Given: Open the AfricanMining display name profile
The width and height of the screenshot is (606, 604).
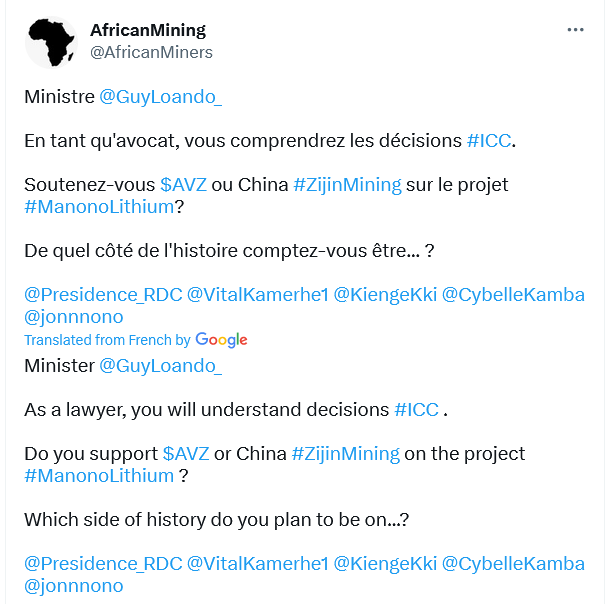Looking at the screenshot, I should 148,30.
